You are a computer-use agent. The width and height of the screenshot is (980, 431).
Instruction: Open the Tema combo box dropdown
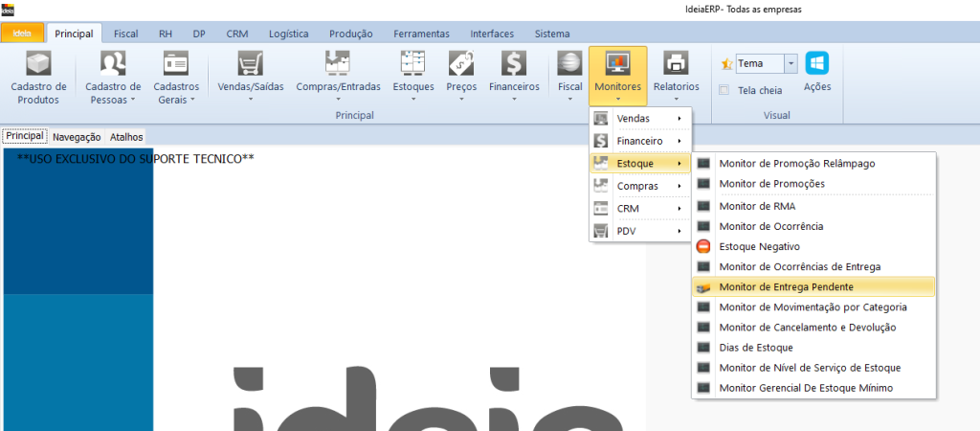[x=791, y=63]
